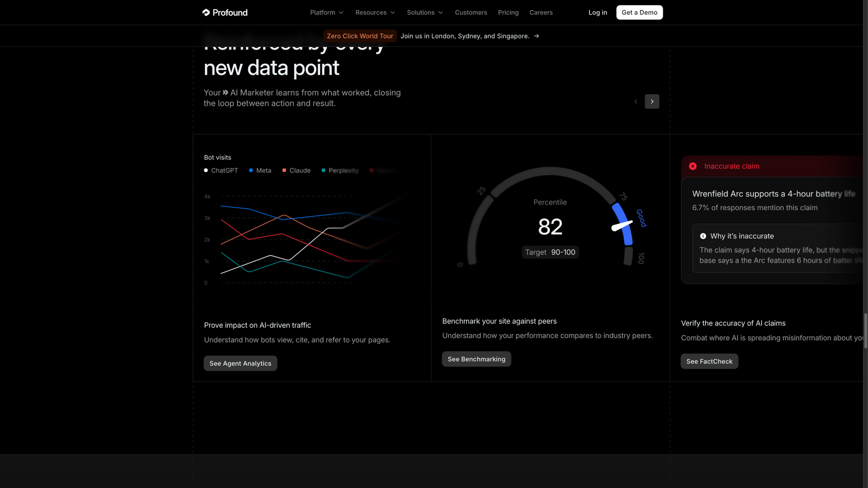Click the Profound logo icon
This screenshot has height=488, width=868.
[x=206, y=12]
